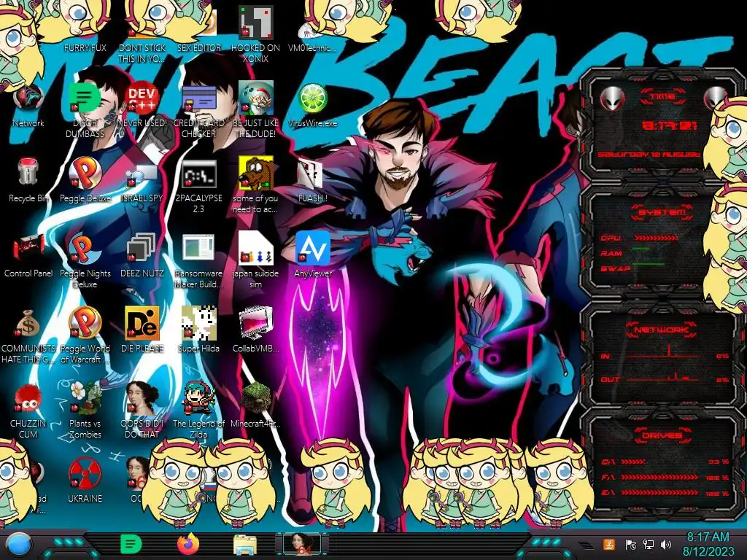
Task: Open 2PACALYPSE 2.3 console icon
Action: pyautogui.click(x=198, y=186)
